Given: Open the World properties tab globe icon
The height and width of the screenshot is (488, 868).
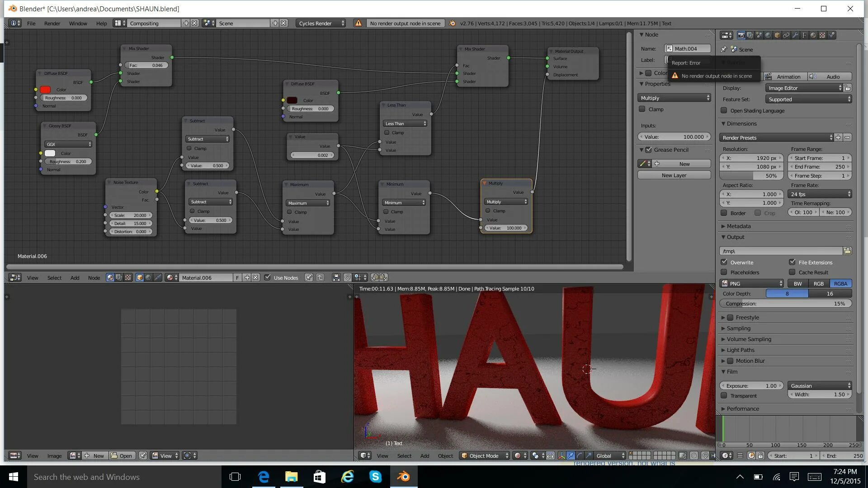Looking at the screenshot, I should (x=768, y=35).
